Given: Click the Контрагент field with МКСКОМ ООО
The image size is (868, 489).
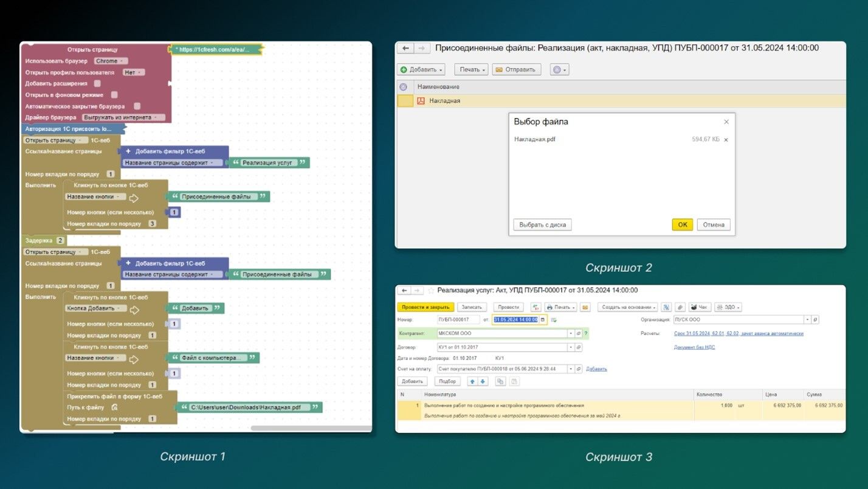Looking at the screenshot, I should (501, 333).
